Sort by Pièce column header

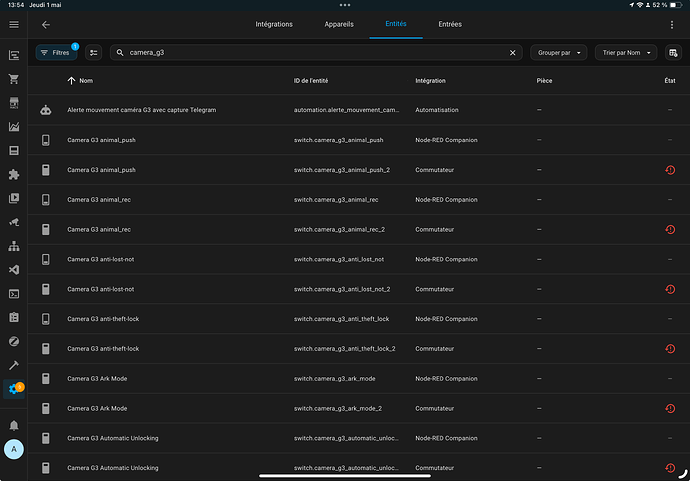(544, 81)
